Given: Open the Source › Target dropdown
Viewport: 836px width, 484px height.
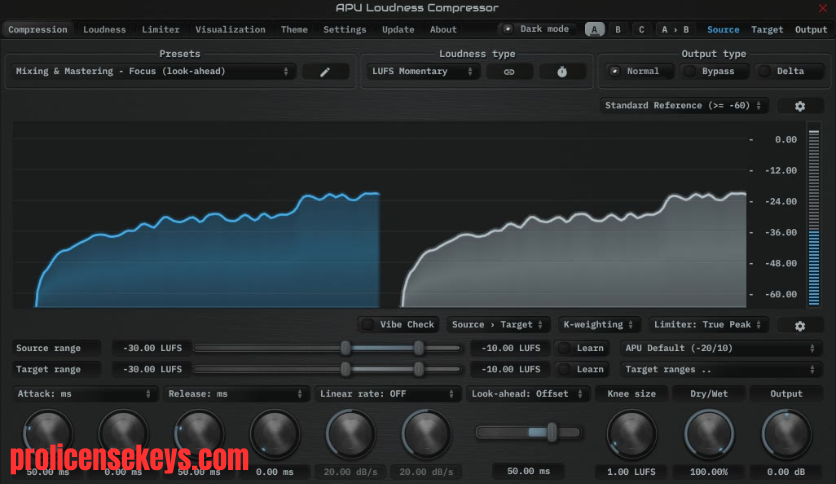Looking at the screenshot, I should (x=497, y=325).
